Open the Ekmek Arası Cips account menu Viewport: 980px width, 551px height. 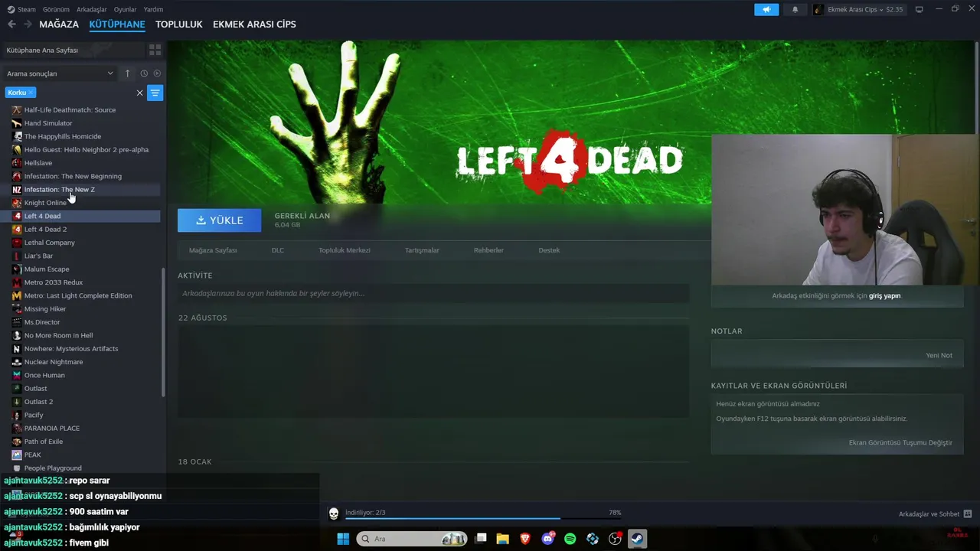(x=858, y=9)
